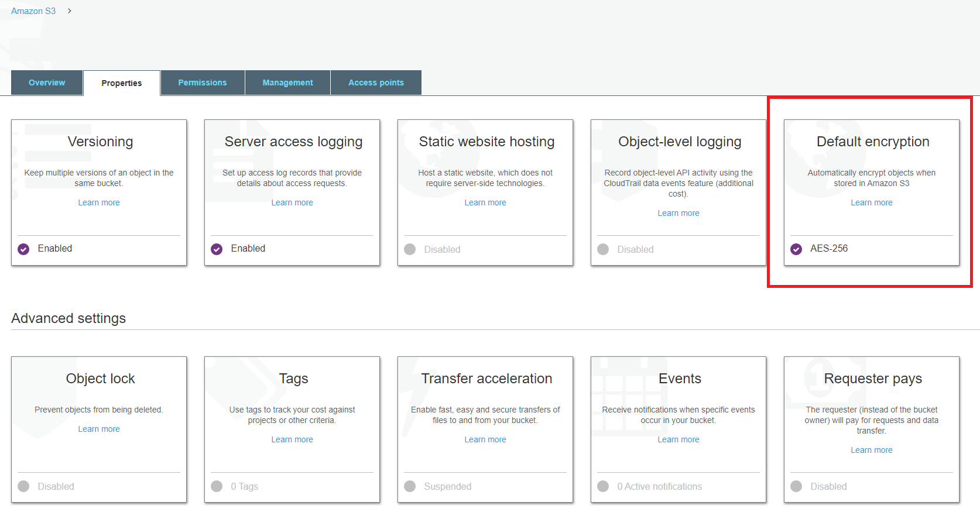Switch to the Permissions tab

pyautogui.click(x=203, y=83)
